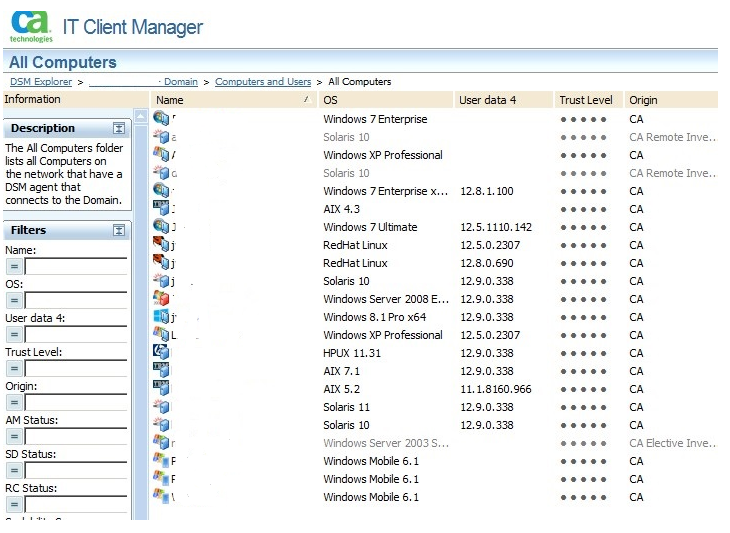Collapse the Description panel

pos(119,128)
